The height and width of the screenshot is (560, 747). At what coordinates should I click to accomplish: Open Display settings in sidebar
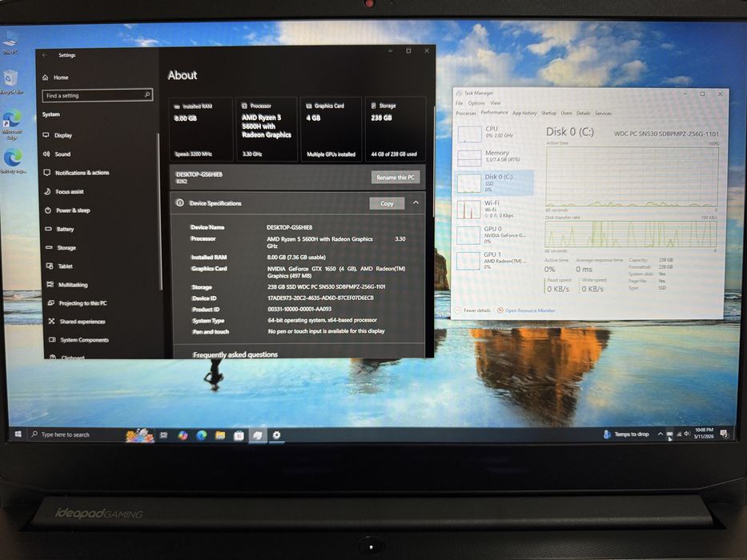coord(58,135)
